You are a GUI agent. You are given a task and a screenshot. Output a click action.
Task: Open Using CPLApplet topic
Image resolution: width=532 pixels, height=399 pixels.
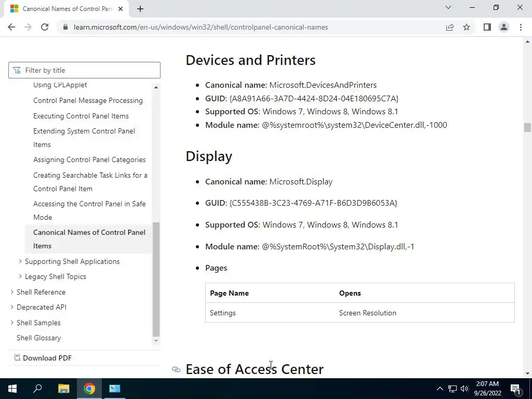tap(60, 85)
